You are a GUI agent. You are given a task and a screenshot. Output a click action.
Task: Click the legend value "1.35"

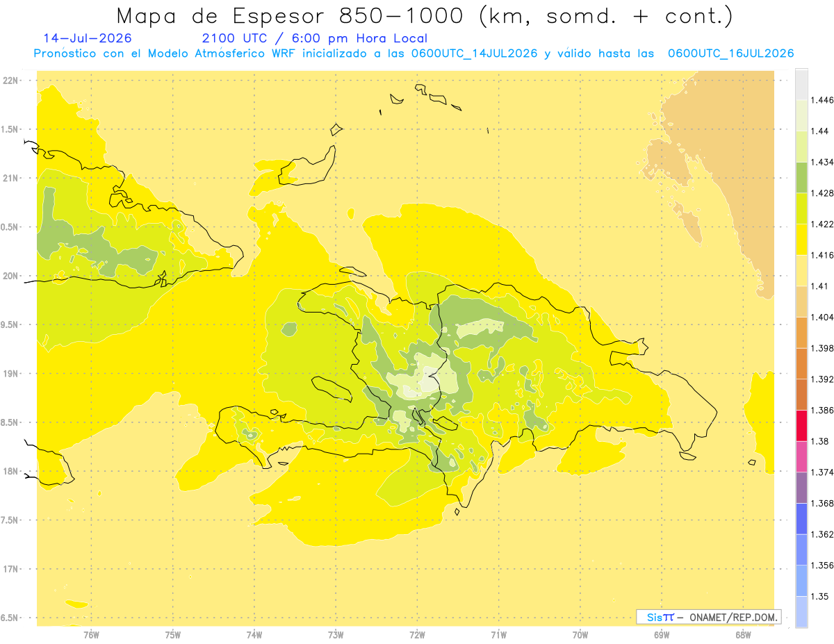click(x=819, y=596)
